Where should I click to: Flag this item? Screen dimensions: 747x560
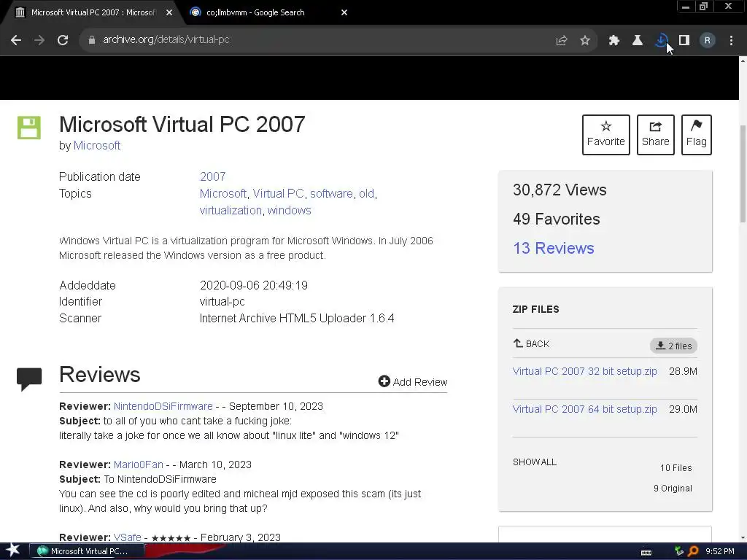click(697, 135)
